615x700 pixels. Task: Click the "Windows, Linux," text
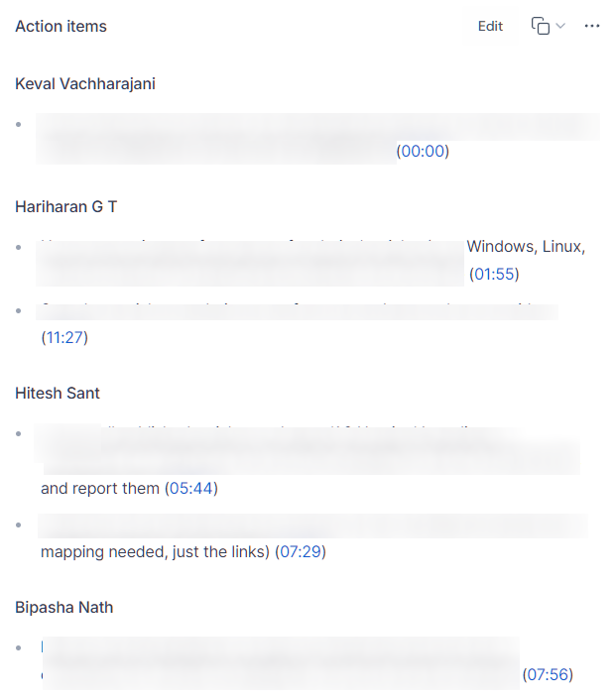[x=526, y=247]
